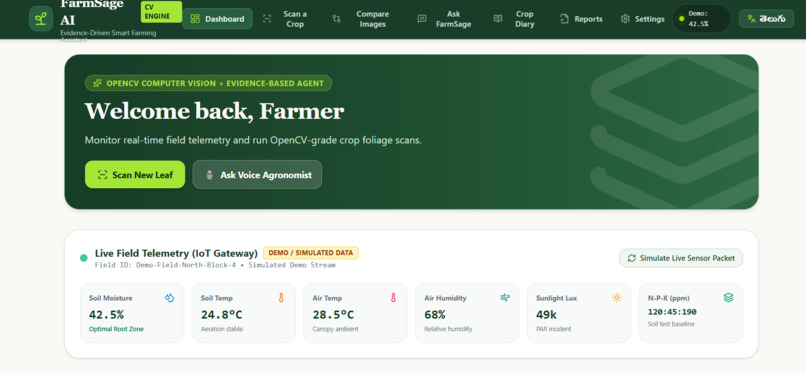Click the Live Field Telemetry heading

176,253
